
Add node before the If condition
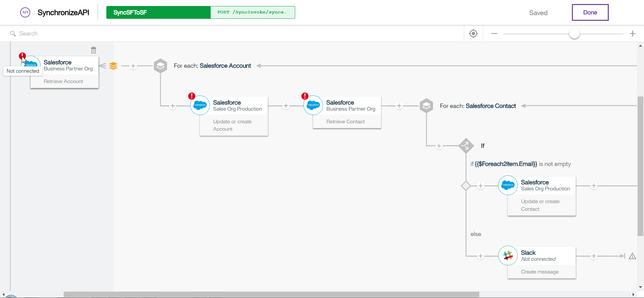point(439,146)
